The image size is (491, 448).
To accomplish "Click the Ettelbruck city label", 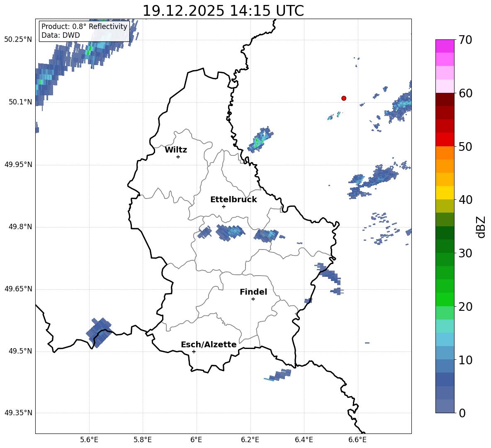I will 233,199.
